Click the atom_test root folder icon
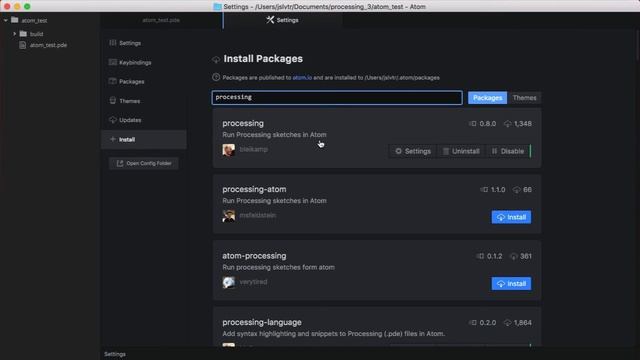Image resolution: width=640 pixels, height=360 pixels. [15, 20]
